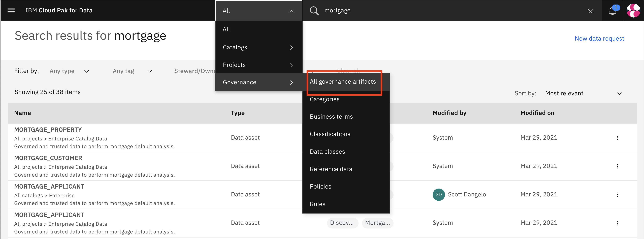This screenshot has height=239, width=644.
Task: Open the hamburger navigation menu
Action: [x=11, y=11]
